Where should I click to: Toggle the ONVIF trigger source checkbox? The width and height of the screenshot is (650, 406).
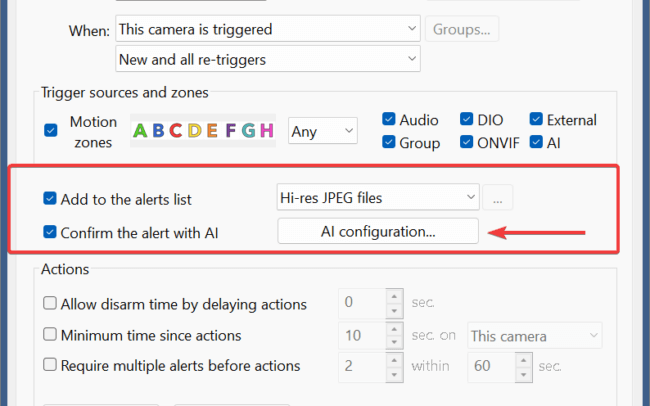(x=466, y=142)
